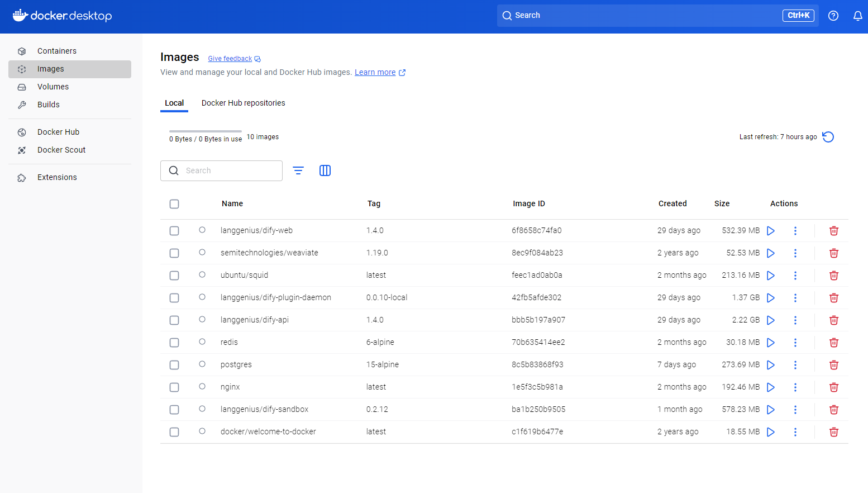The width and height of the screenshot is (868, 493).
Task: Go to Containers in the sidebar
Action: pyautogui.click(x=57, y=51)
